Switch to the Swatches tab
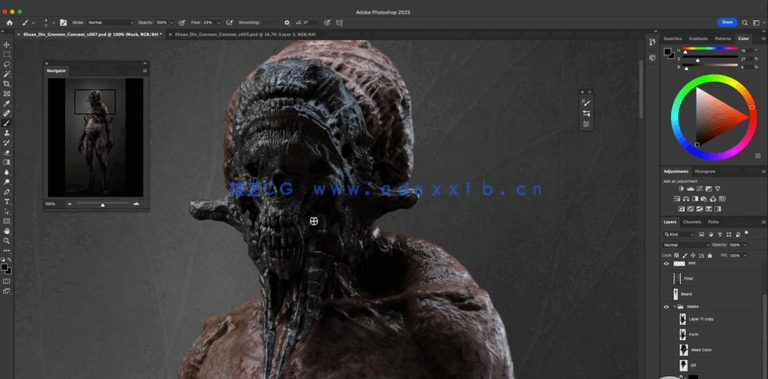768x379 pixels. [672, 38]
